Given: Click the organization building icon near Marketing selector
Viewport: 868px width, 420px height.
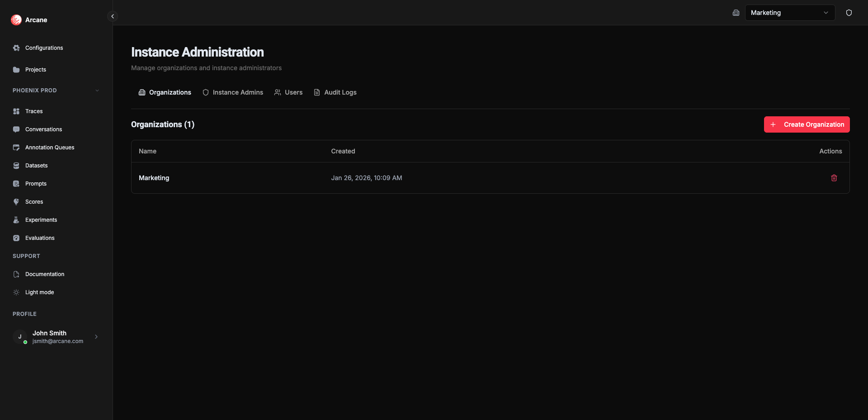Looking at the screenshot, I should click(736, 13).
